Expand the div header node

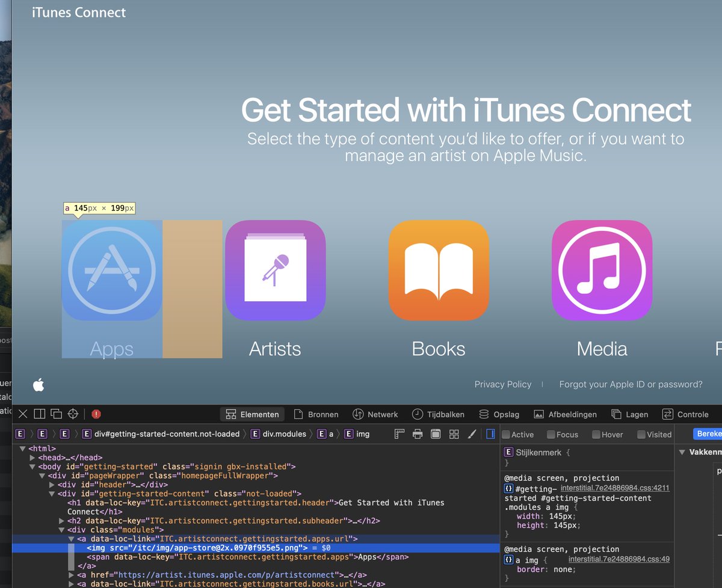point(52,485)
